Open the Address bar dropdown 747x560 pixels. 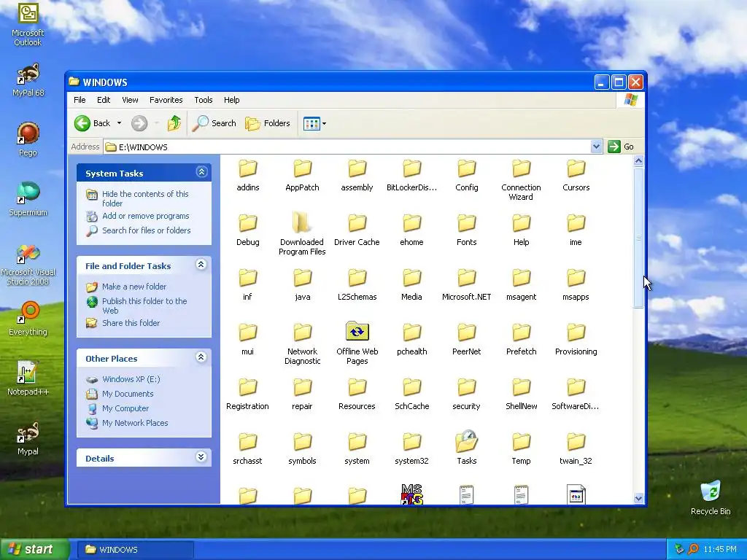point(596,147)
